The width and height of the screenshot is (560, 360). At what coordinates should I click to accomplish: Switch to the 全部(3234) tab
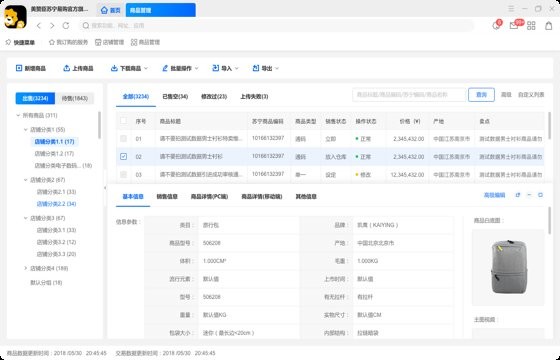click(136, 96)
